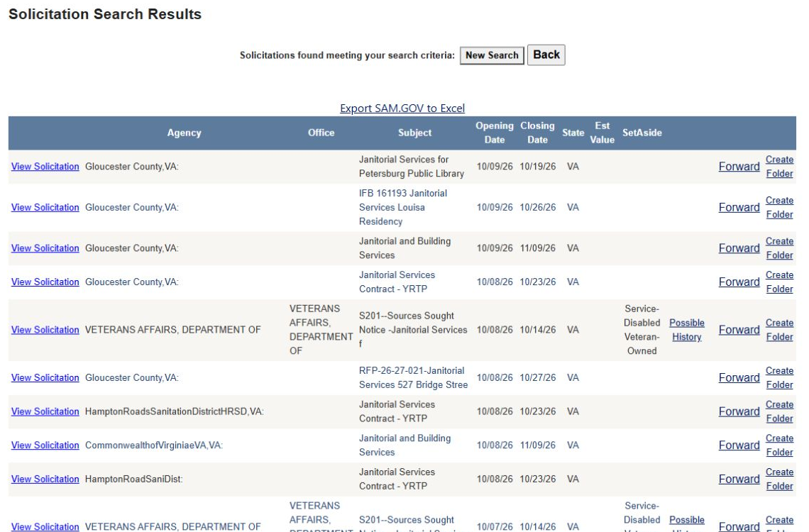Click the Opening Date column header
This screenshot has width=809, height=532.
[x=495, y=133]
